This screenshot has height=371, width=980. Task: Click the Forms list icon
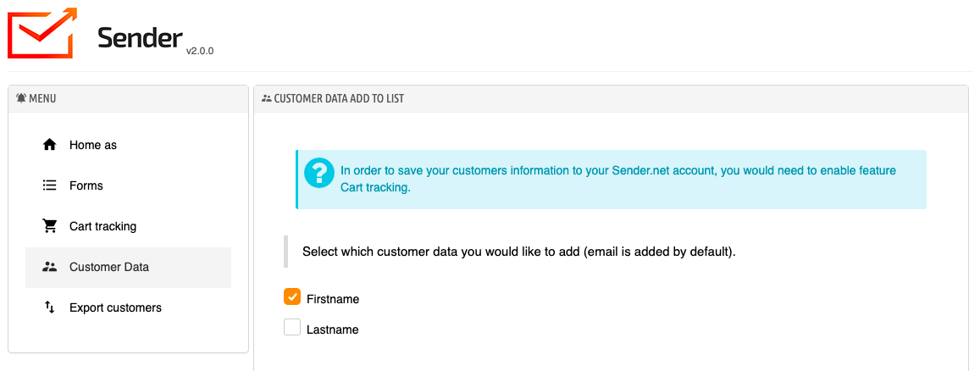[49, 185]
